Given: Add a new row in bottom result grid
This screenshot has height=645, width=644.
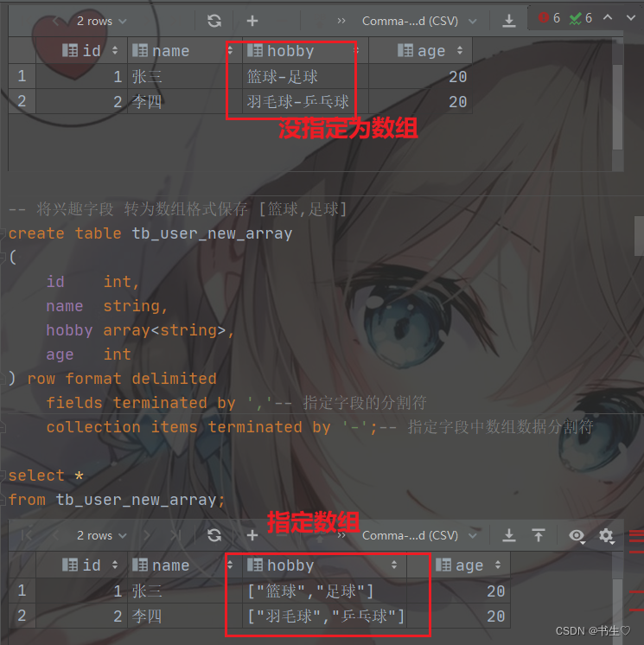Looking at the screenshot, I should point(252,535).
